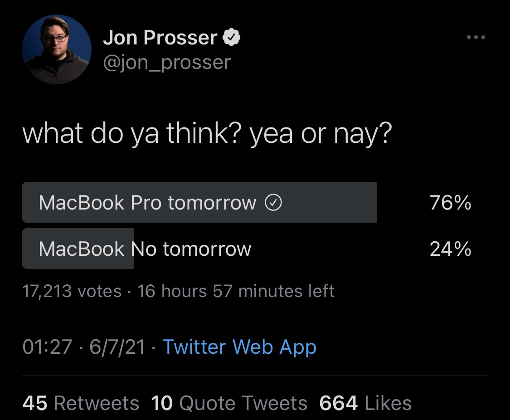Click the checkmark icon on the voted poll option
This screenshot has width=510, height=420.
pos(273,203)
